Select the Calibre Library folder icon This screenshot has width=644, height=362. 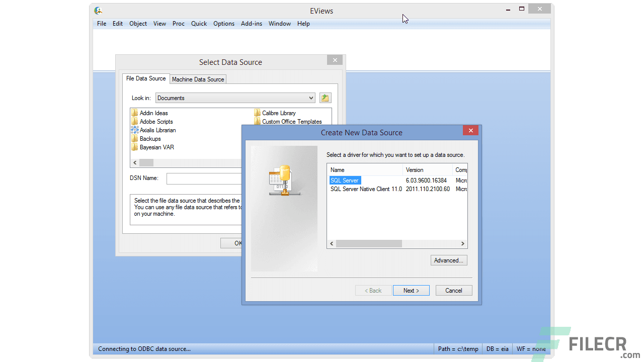tap(257, 113)
